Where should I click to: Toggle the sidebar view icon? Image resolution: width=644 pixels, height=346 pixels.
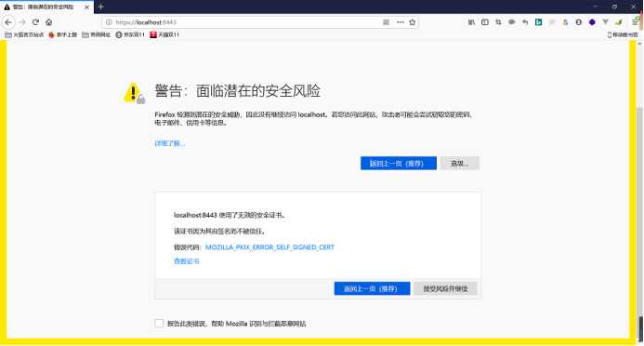[485, 22]
